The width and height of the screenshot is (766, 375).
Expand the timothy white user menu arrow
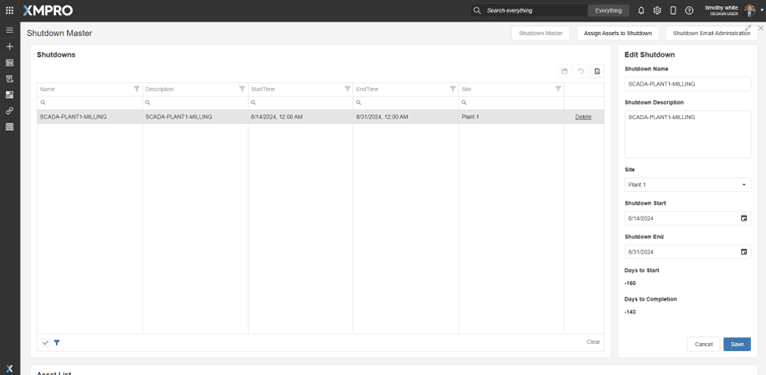762,10
